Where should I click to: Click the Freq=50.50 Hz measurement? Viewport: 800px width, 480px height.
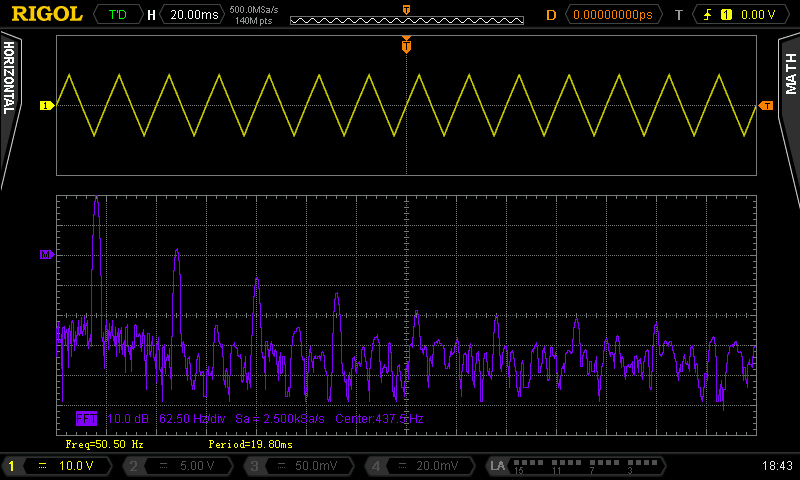(x=105, y=444)
